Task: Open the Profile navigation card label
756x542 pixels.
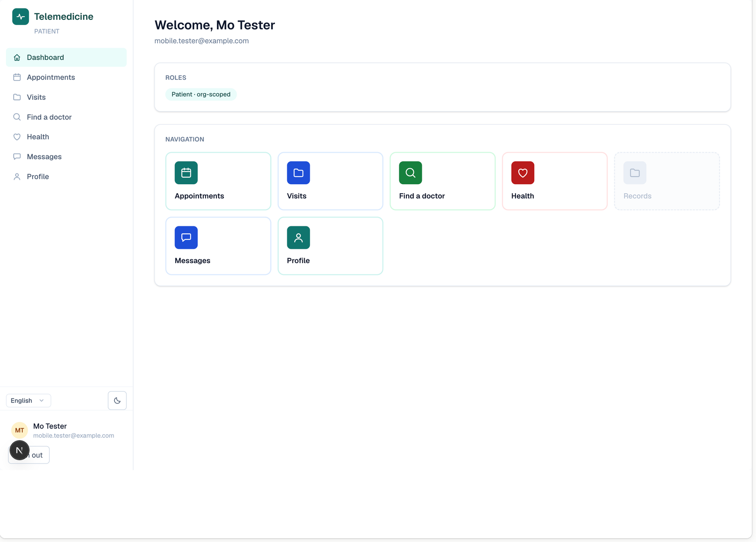Action: [298, 261]
